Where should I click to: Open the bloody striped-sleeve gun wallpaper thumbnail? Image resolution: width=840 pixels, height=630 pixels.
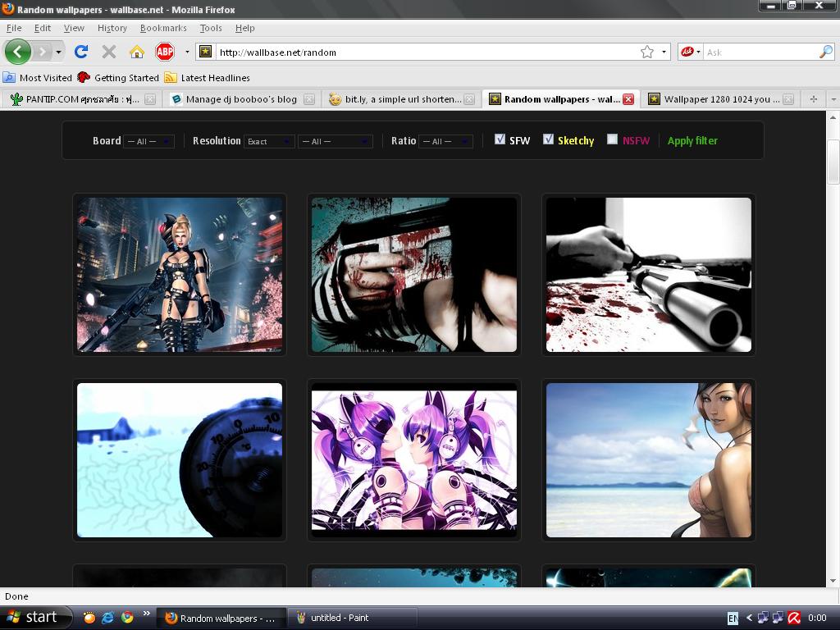(414, 275)
